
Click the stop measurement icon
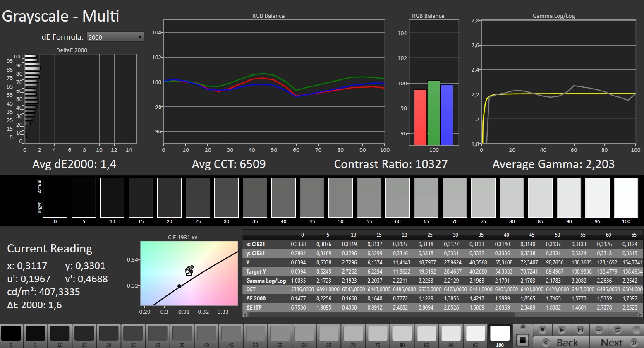click(x=543, y=330)
